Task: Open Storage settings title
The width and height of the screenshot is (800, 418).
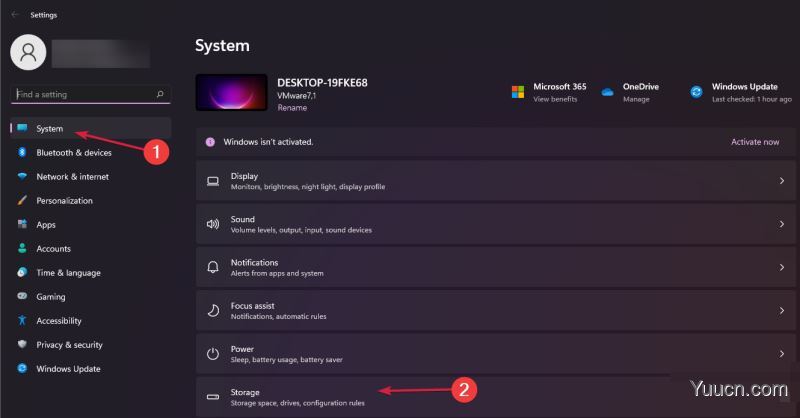Action: (x=245, y=392)
